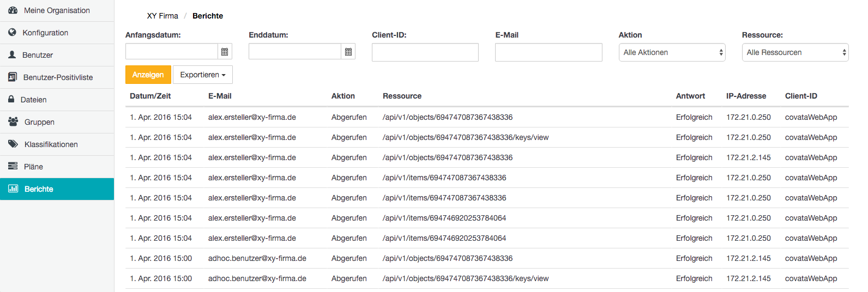
Task: Click the Gruppen people icon
Action: (13, 122)
